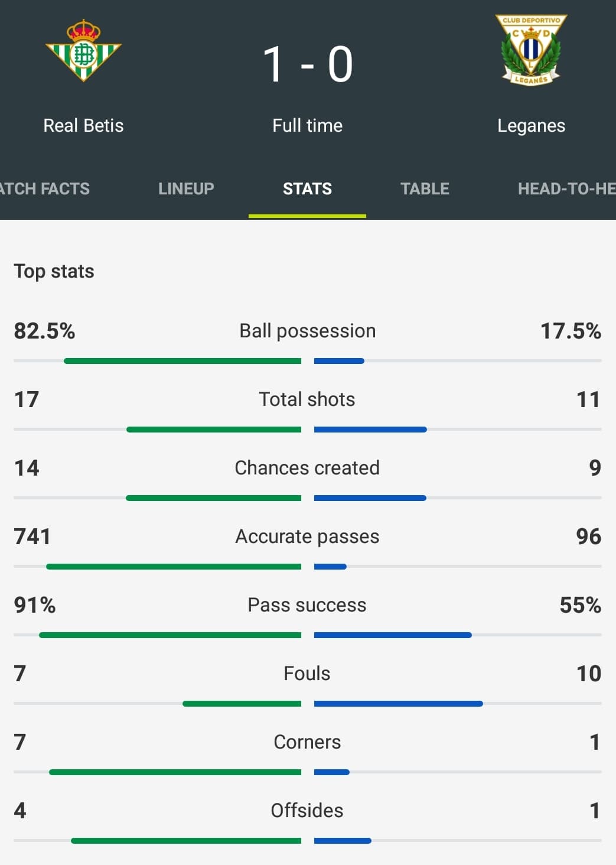Viewport: 616px width, 865px height.
Task: Click the blue Fouls bar
Action: [x=399, y=704]
